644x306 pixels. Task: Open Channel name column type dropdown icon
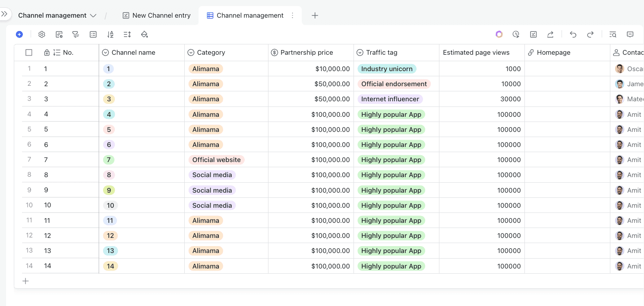tap(105, 53)
